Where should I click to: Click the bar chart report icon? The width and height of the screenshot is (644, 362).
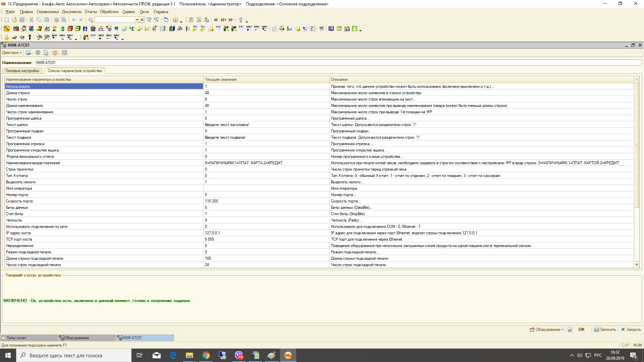(289, 28)
